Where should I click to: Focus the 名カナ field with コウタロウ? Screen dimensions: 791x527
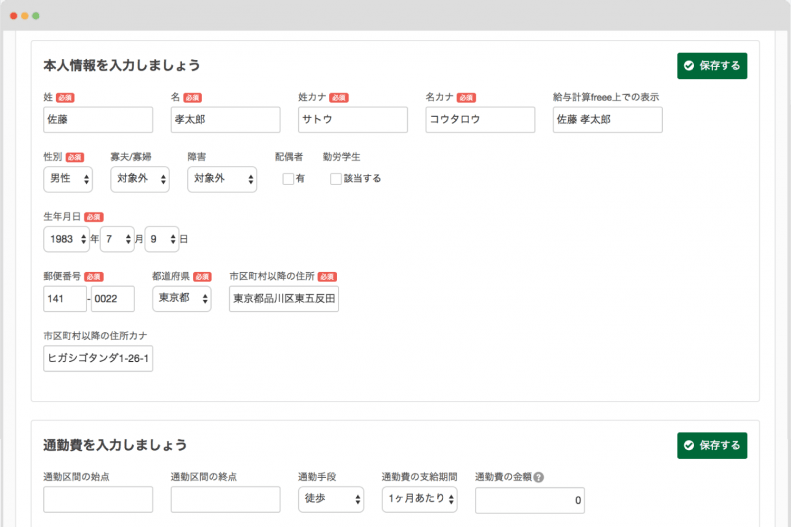coord(480,120)
